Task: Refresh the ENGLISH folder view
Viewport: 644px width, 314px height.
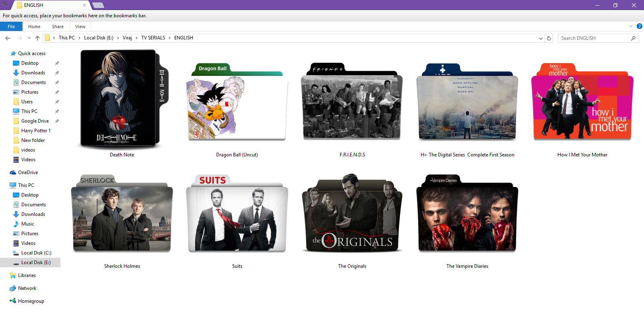Action: (549, 38)
